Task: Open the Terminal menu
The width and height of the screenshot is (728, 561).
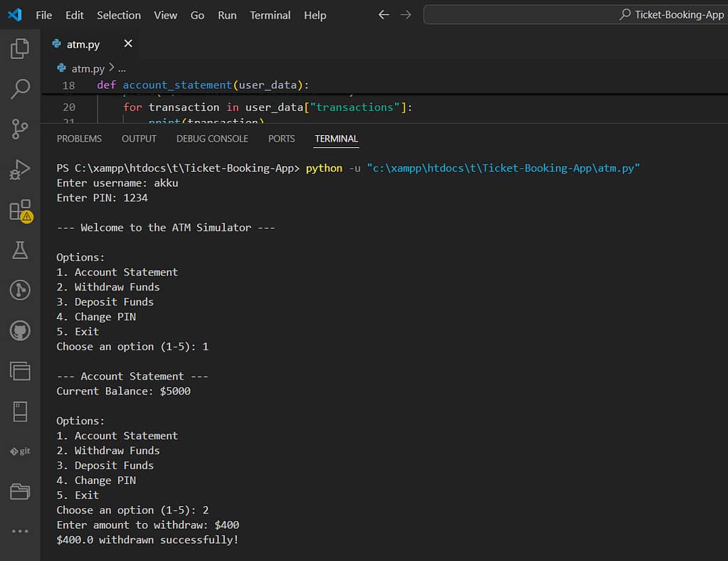Action: point(270,14)
